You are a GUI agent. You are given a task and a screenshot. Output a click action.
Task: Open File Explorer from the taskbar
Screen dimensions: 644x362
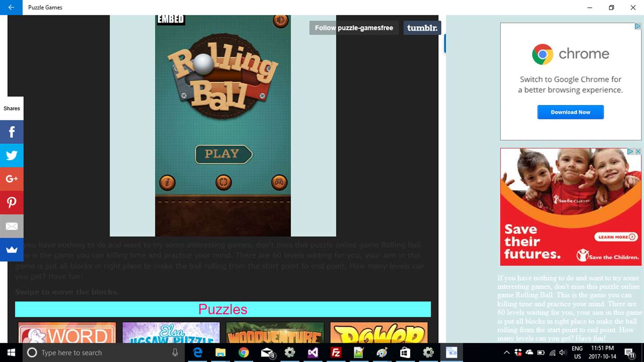pos(220,353)
